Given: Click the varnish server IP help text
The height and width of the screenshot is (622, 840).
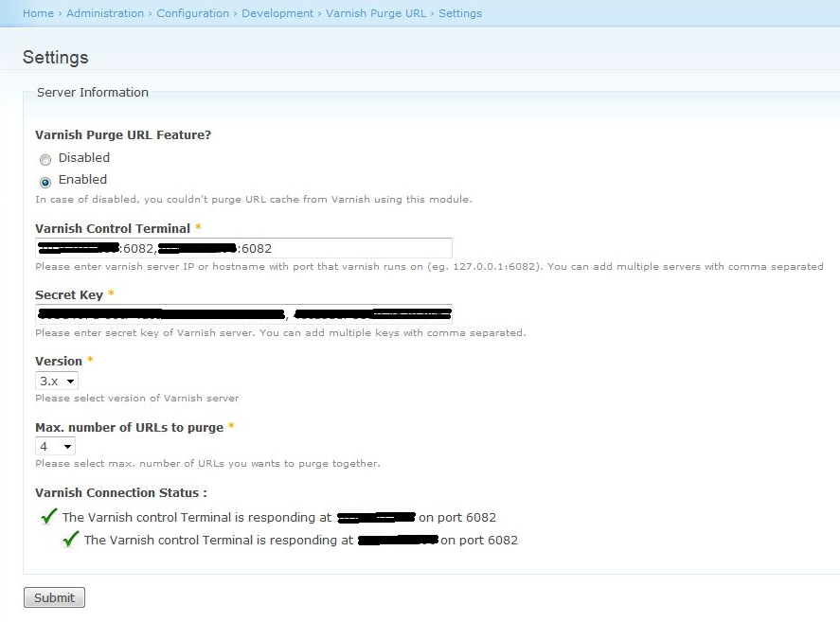Looking at the screenshot, I should [429, 266].
